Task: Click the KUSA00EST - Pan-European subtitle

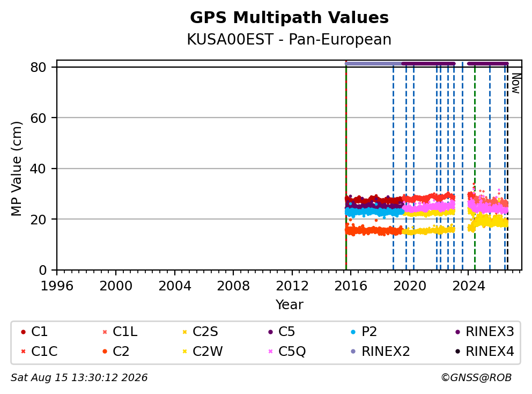Action: pos(289,39)
